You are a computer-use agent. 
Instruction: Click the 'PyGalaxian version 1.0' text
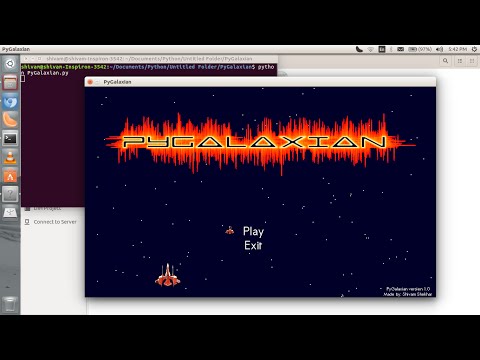pyautogui.click(x=408, y=289)
